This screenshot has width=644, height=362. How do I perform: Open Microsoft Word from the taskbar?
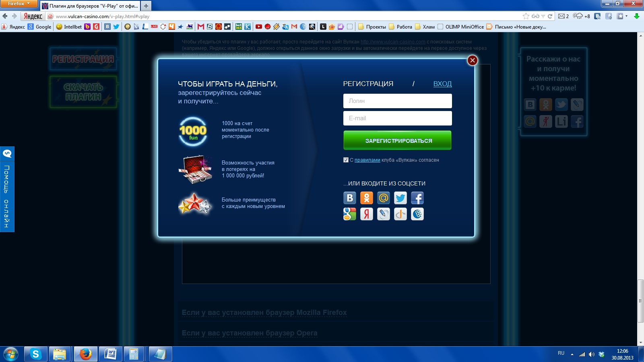(110, 354)
